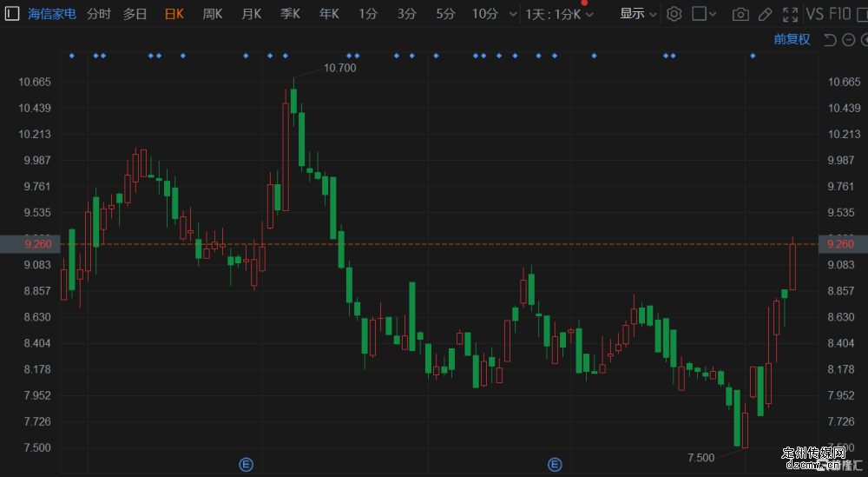868x477 pixels.
Task: Enter fullscreen chart mode
Action: click(x=791, y=15)
